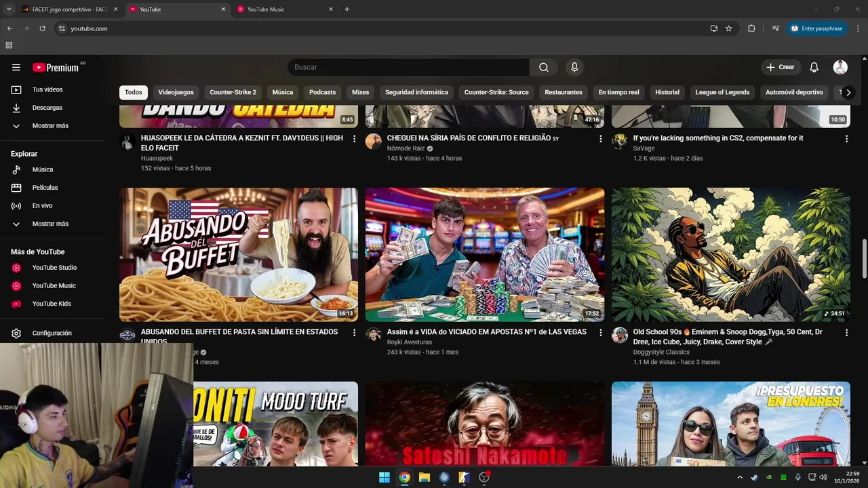This screenshot has height=488, width=868.
Task: Open options for the HUASOPEEK video
Action: click(x=354, y=139)
